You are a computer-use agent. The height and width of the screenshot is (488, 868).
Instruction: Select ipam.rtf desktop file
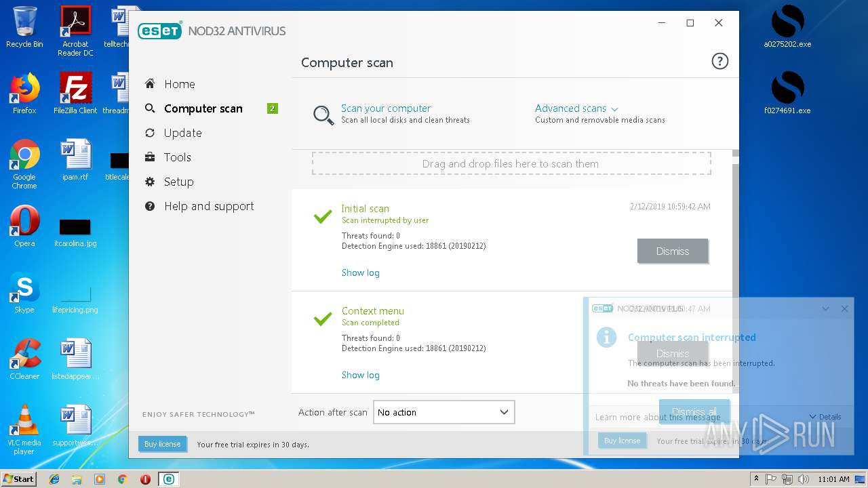(75, 160)
